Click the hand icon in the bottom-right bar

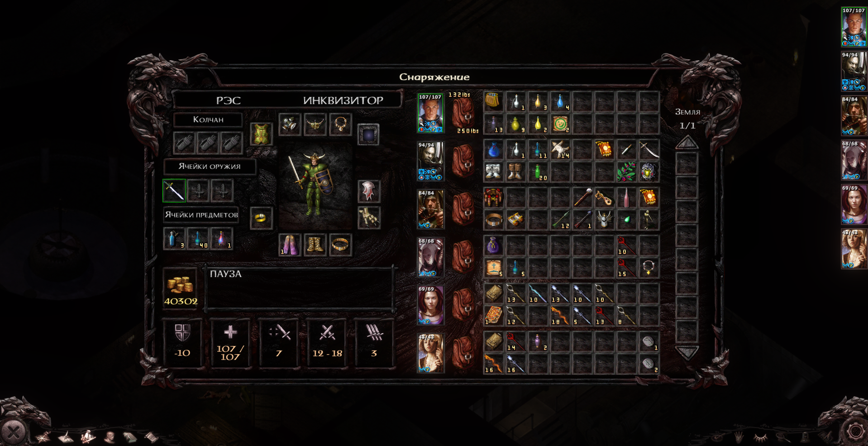click(739, 437)
